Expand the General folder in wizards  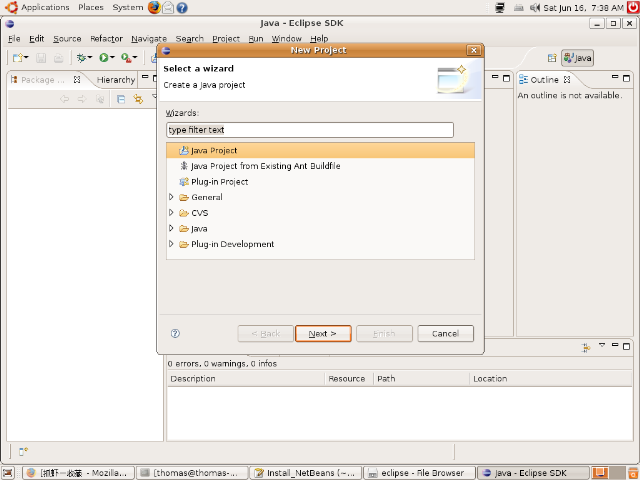pos(171,197)
